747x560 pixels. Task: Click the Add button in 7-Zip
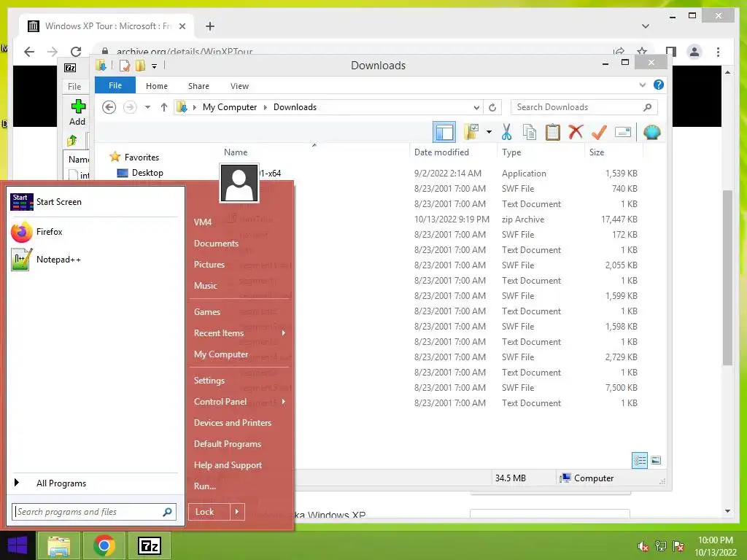coord(77,112)
